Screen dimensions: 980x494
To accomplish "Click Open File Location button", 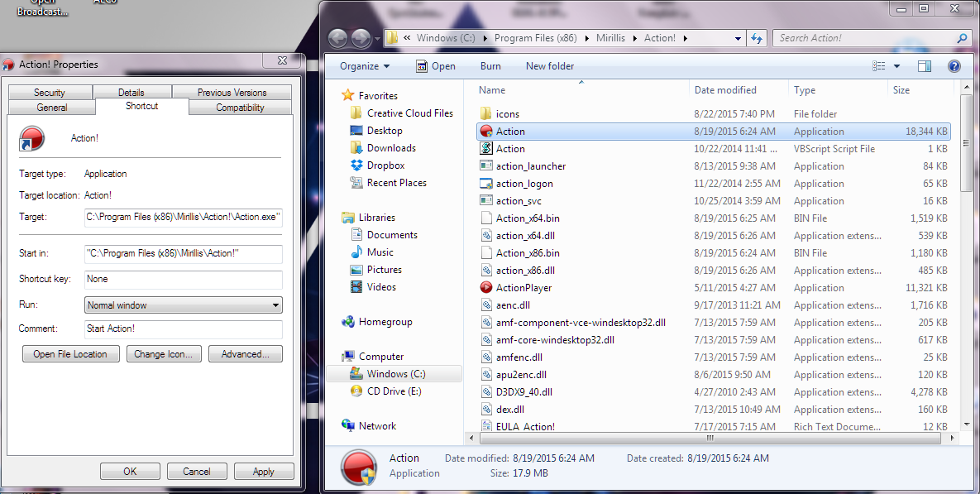I will coord(70,354).
